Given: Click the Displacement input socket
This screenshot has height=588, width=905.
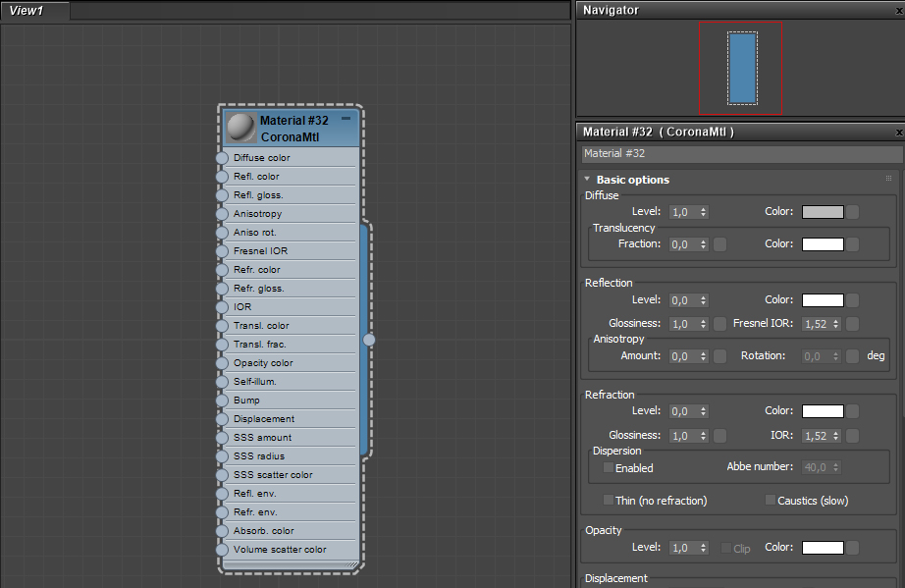Looking at the screenshot, I should [222, 419].
